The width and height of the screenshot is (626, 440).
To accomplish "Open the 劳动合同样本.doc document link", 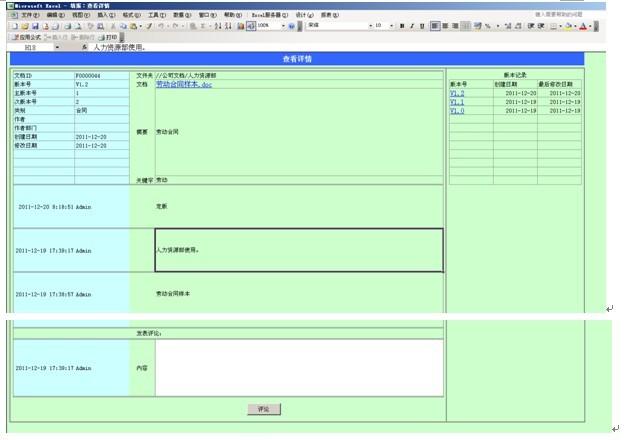I will pos(184,84).
